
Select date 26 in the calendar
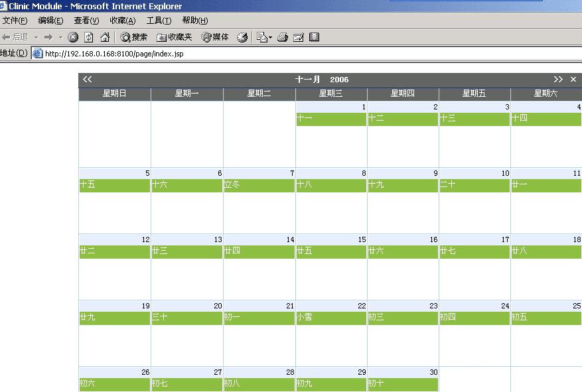pos(145,372)
